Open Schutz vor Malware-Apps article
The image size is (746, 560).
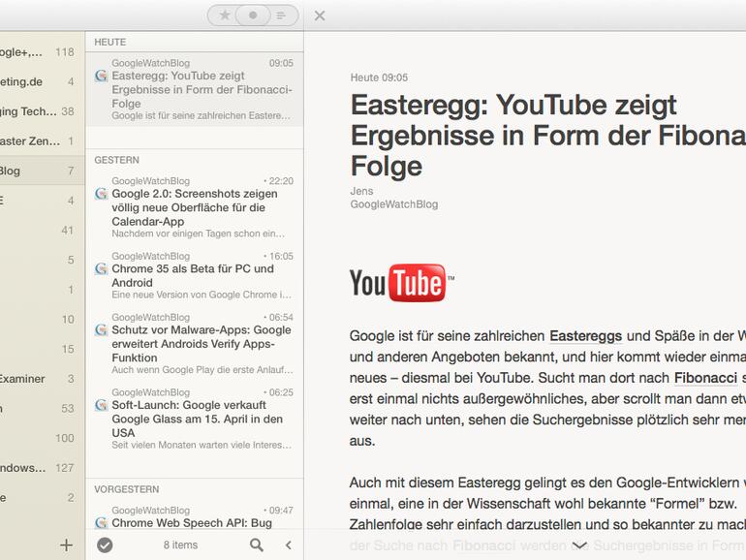click(x=195, y=344)
